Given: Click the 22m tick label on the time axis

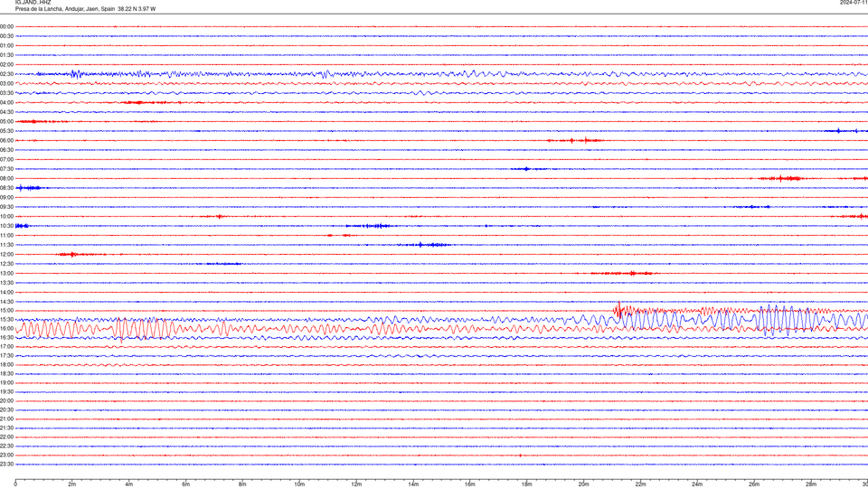Looking at the screenshot, I should (640, 484).
